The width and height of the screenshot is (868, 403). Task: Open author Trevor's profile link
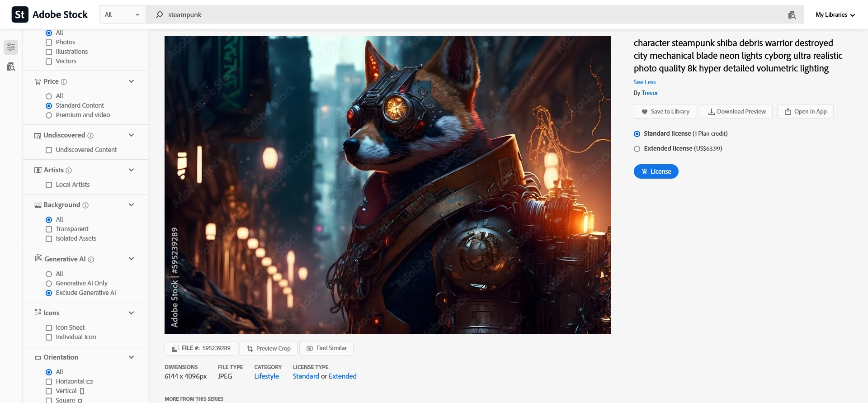[x=650, y=93]
